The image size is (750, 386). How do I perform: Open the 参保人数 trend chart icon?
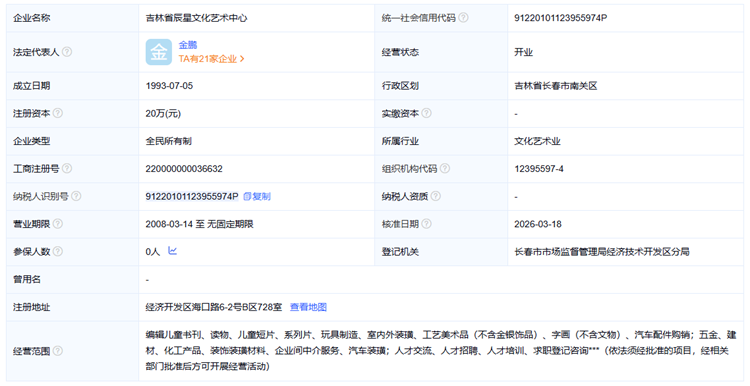(x=173, y=251)
